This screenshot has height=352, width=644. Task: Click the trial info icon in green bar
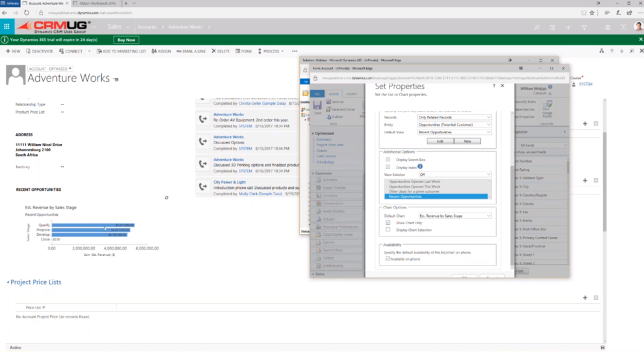(x=5, y=40)
